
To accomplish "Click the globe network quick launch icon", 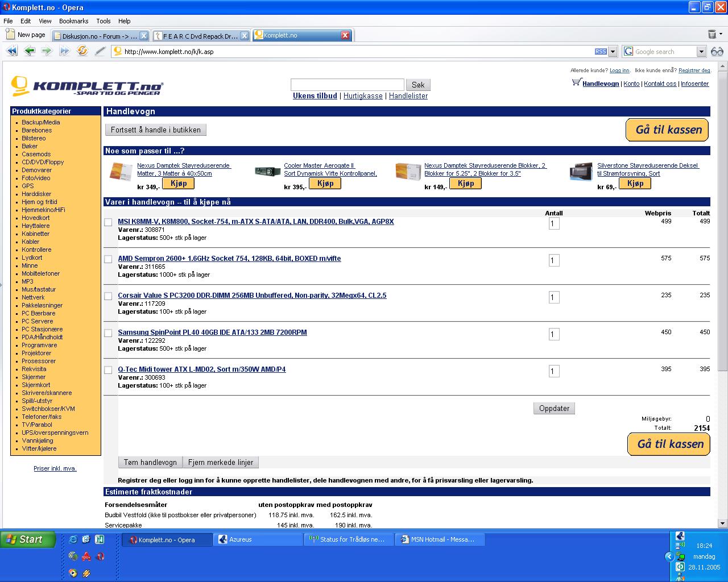I will 73,556.
